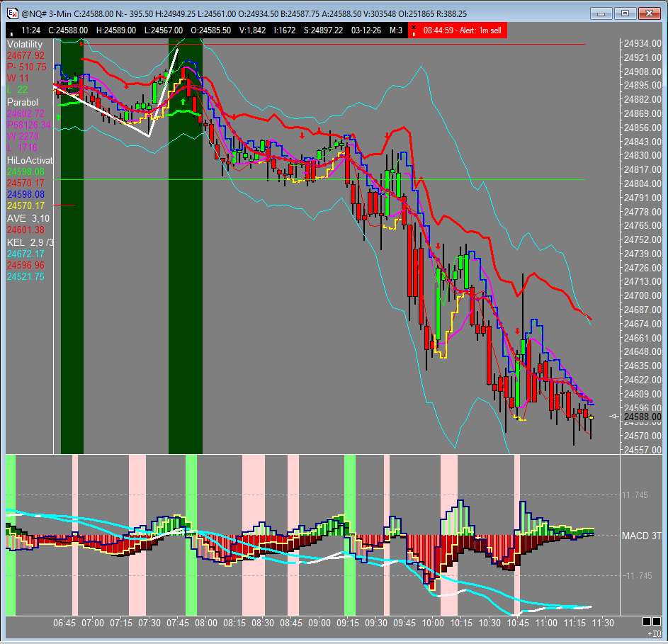Select the Volatility indicator label

pyautogui.click(x=26, y=44)
